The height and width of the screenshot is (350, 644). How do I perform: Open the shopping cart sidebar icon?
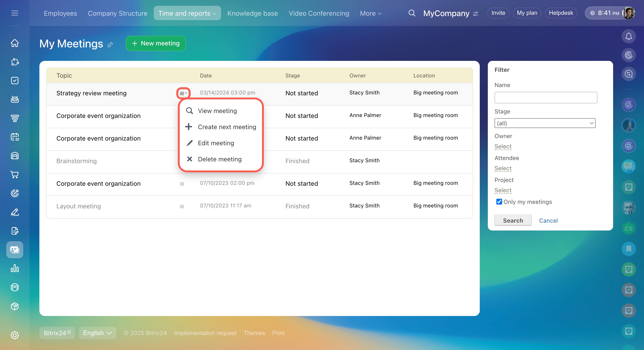click(15, 175)
